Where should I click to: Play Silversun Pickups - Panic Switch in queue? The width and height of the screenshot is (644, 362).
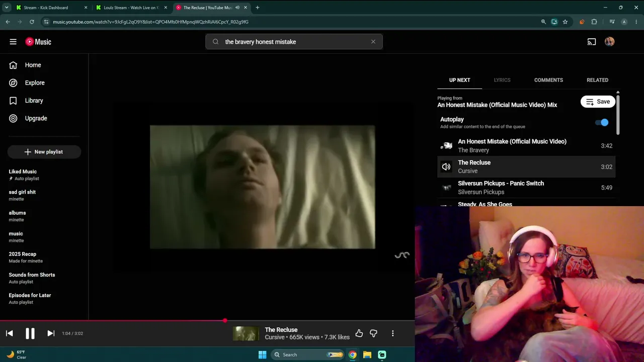click(526, 188)
